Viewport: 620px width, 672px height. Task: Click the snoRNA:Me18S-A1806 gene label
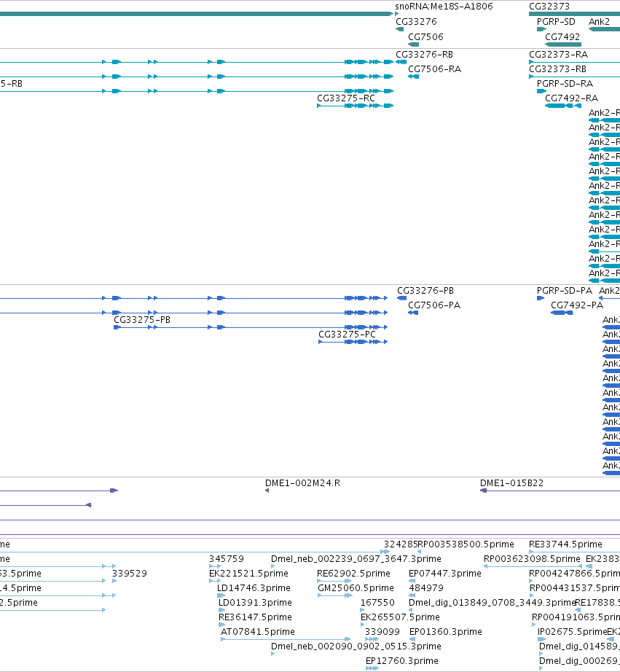(444, 7)
